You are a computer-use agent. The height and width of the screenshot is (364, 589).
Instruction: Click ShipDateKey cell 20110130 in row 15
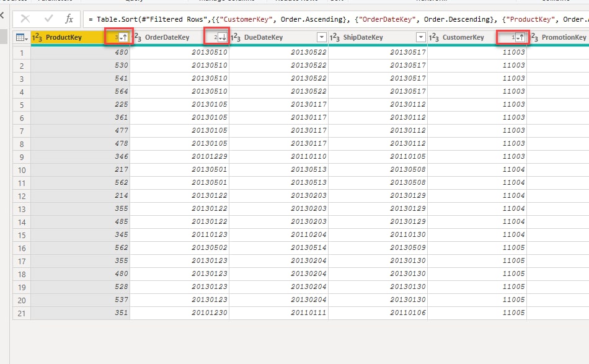(378, 234)
